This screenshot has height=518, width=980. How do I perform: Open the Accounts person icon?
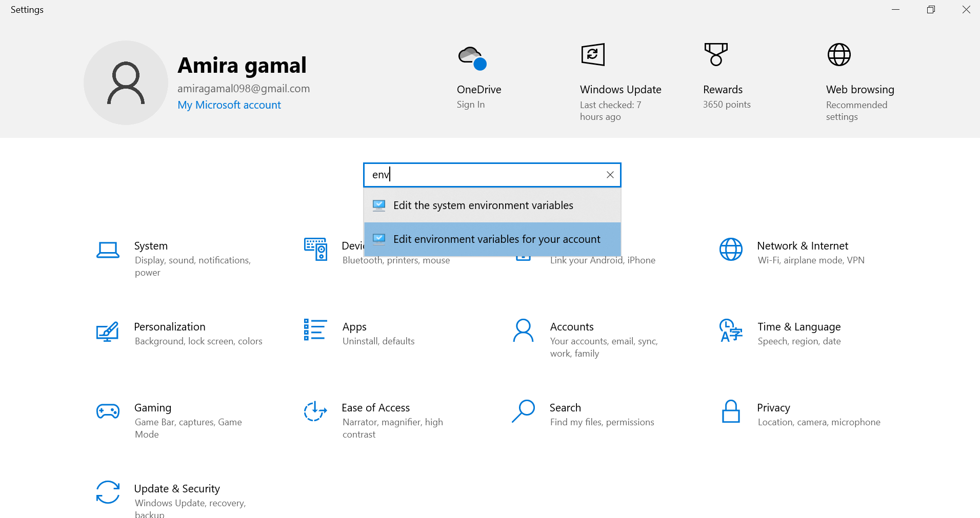[x=523, y=330]
